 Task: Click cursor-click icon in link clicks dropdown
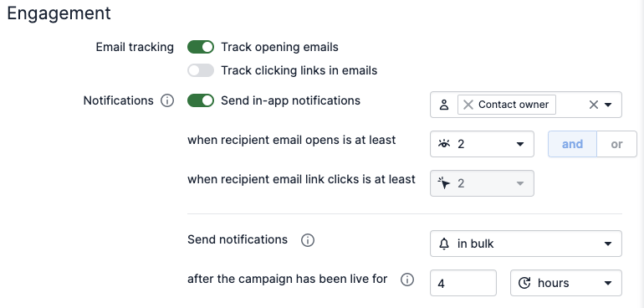click(444, 183)
